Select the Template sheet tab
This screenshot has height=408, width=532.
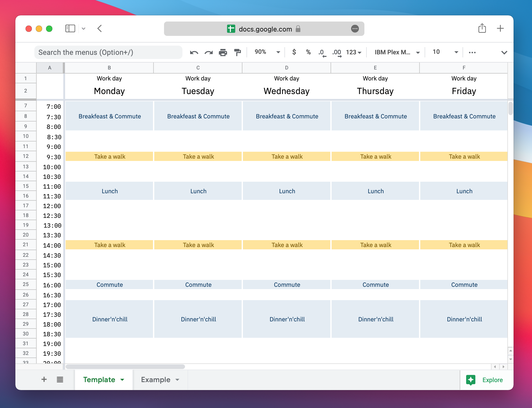coord(99,380)
